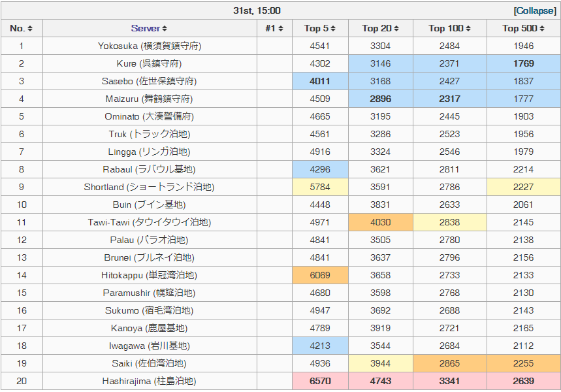Select Kanoya's Top 20 value 3919
The image size is (561, 392).
click(x=380, y=328)
